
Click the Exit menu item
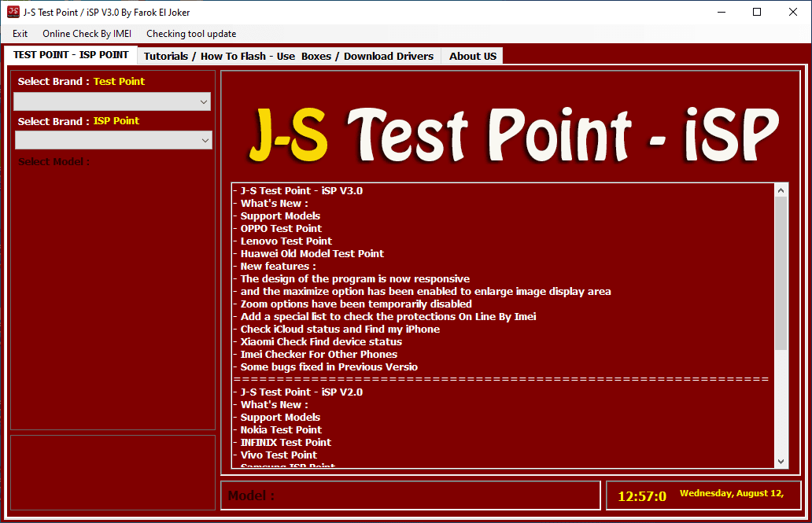20,34
